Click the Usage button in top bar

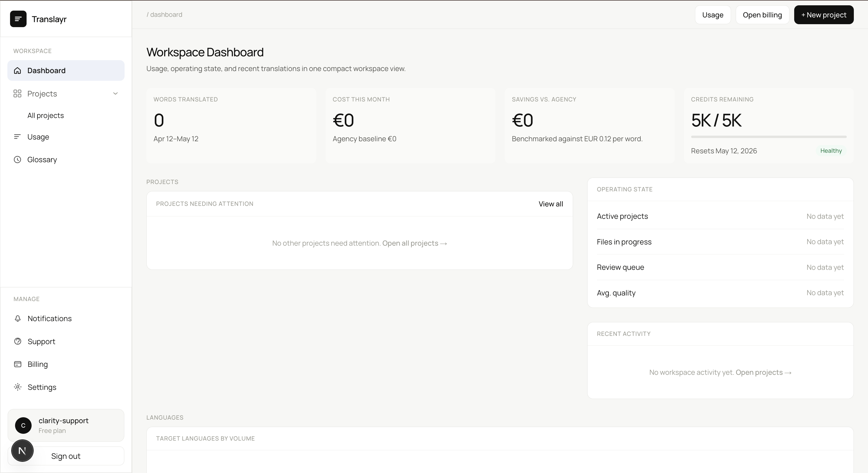tap(713, 15)
